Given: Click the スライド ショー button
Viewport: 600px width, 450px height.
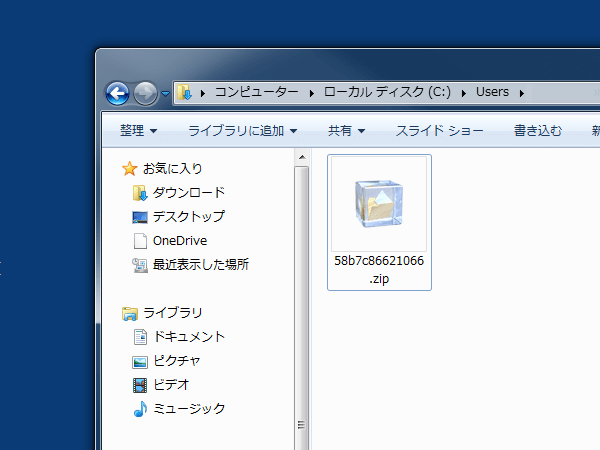Looking at the screenshot, I should (439, 131).
